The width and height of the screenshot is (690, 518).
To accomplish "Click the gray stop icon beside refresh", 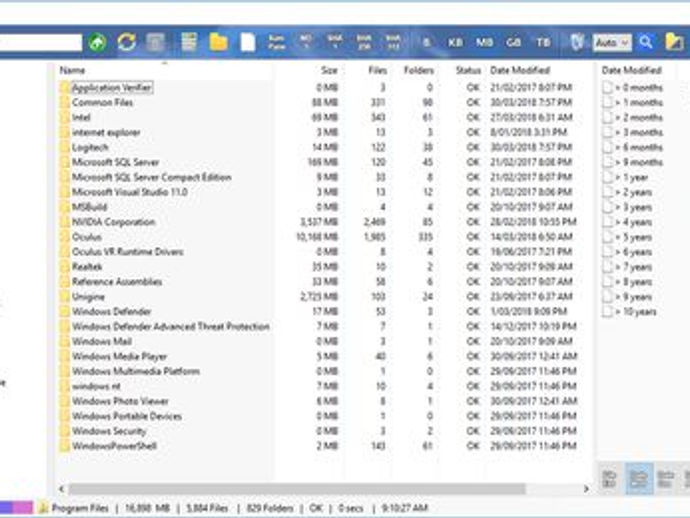I will click(155, 43).
